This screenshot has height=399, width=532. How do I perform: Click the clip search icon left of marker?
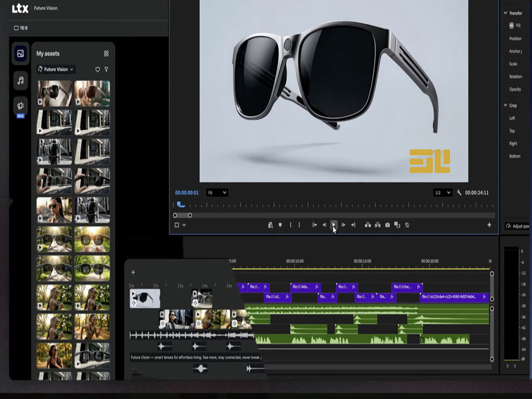coord(270,225)
